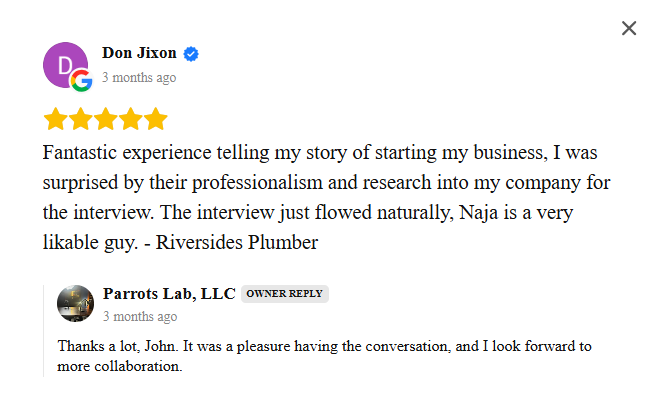Click the first rating star
Screen dimensions: 659x419
pos(56,120)
